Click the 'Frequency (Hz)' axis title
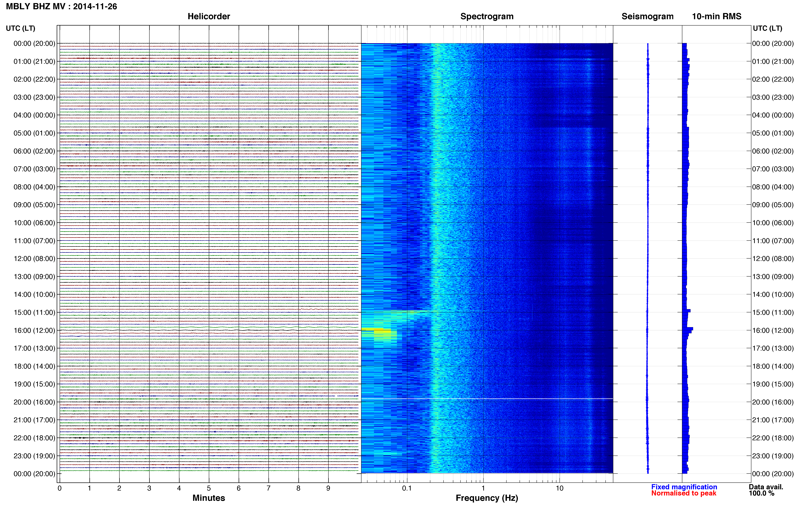The width and height of the screenshot is (812, 508). point(487,498)
